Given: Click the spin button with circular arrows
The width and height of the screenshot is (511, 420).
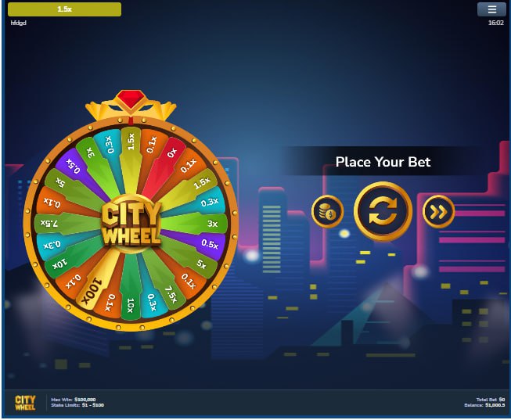Looking at the screenshot, I should pos(383,212).
